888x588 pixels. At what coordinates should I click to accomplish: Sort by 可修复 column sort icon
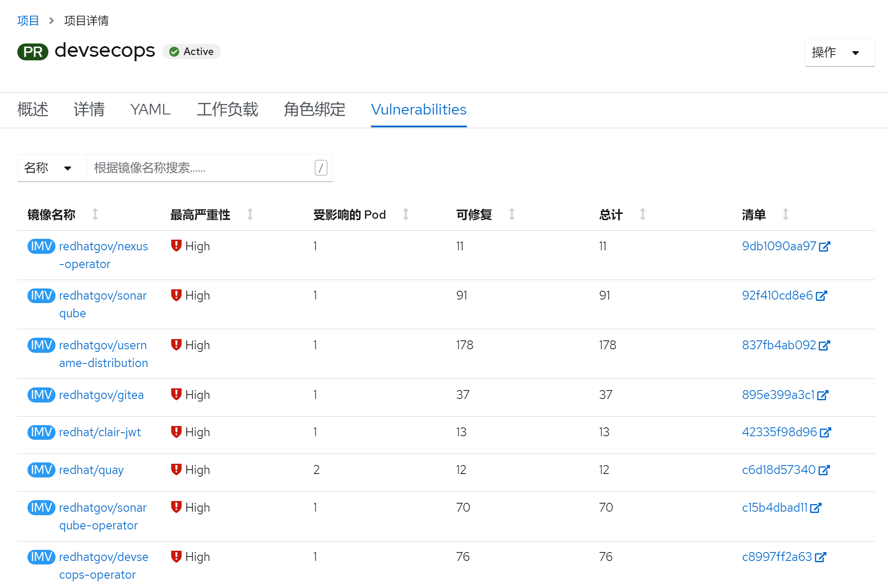coord(512,214)
